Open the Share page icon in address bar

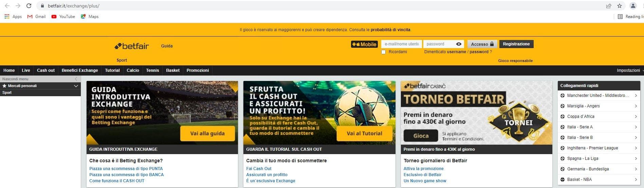[x=609, y=6]
